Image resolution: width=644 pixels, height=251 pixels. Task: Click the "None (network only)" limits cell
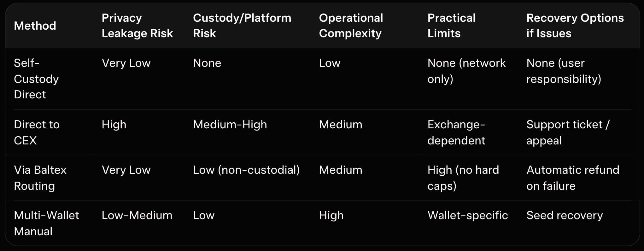click(x=466, y=71)
